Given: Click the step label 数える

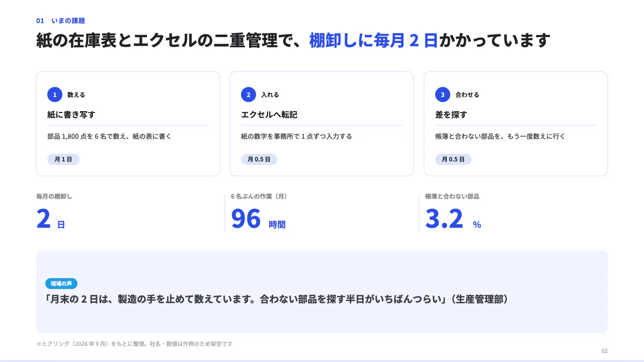Looking at the screenshot, I should [x=76, y=95].
